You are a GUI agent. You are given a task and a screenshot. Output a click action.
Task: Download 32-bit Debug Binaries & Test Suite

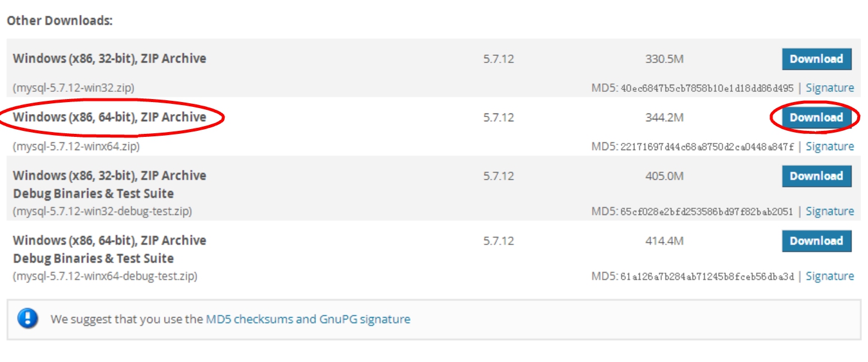816,176
